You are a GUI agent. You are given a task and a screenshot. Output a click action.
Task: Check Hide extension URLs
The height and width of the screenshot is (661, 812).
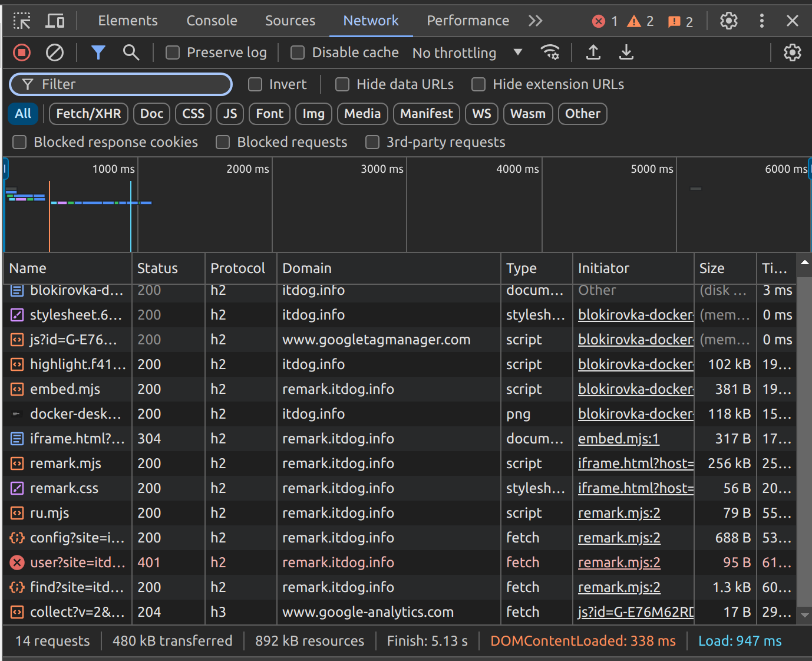(478, 84)
